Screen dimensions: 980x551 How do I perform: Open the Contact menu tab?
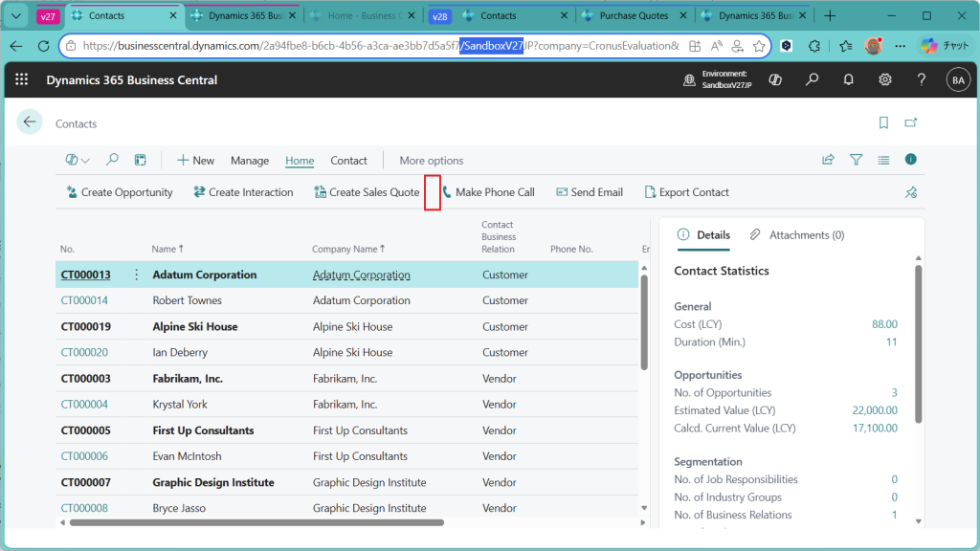(348, 161)
